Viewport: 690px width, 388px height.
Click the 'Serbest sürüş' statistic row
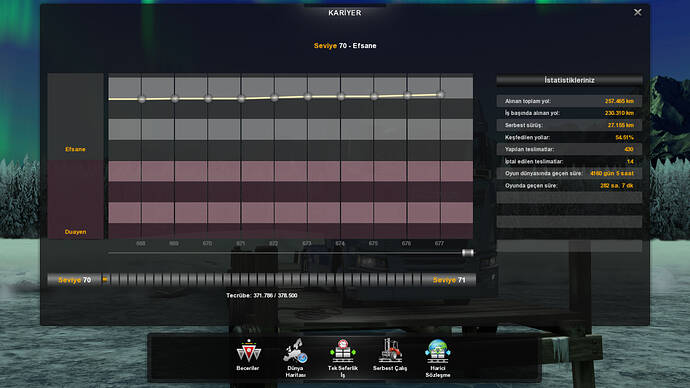click(x=569, y=125)
